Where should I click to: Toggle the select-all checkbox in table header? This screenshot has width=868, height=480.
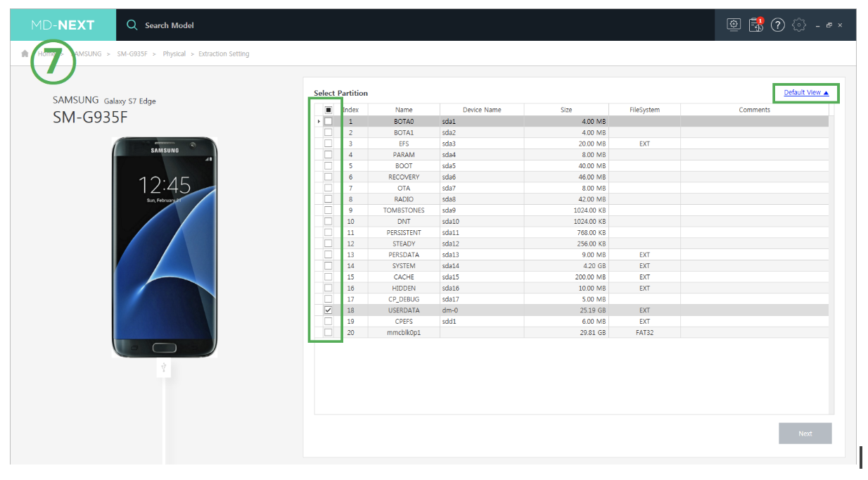[328, 110]
